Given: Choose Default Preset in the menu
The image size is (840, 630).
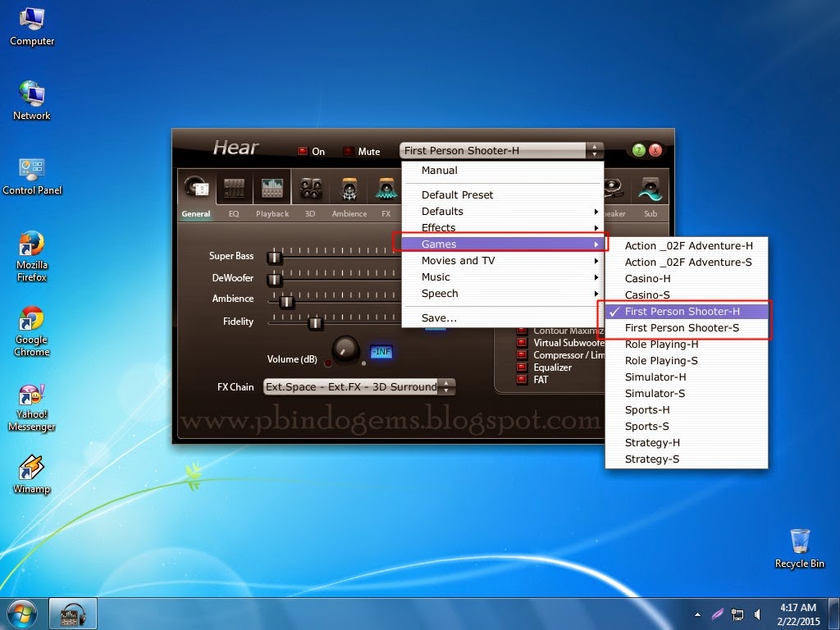Looking at the screenshot, I should pyautogui.click(x=503, y=195).
